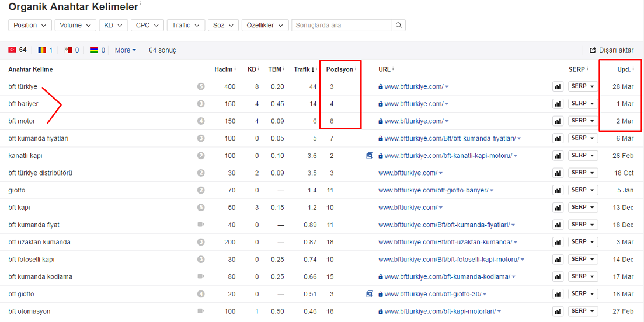Sort by Pozisyon column header
This screenshot has height=322, width=644.
coord(341,69)
